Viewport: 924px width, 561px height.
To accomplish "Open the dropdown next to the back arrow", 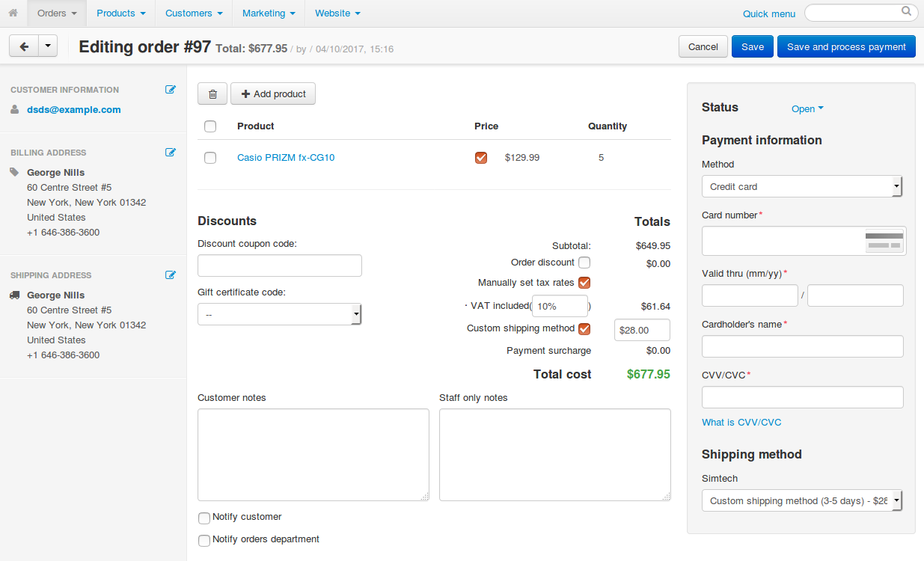I will coord(48,46).
